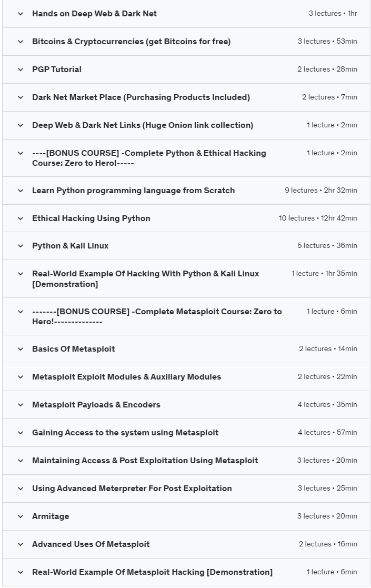
Task: Expand chevron for Python & Ethical Hacking bonus course
Action: pos(21,153)
